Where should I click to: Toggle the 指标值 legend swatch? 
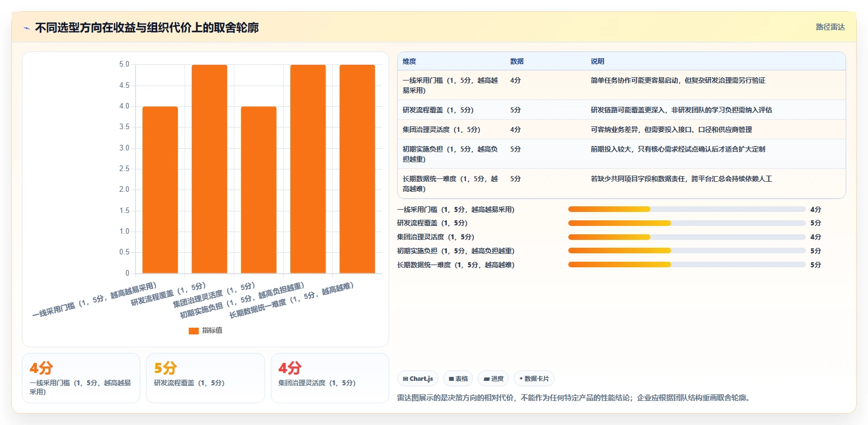(194, 330)
